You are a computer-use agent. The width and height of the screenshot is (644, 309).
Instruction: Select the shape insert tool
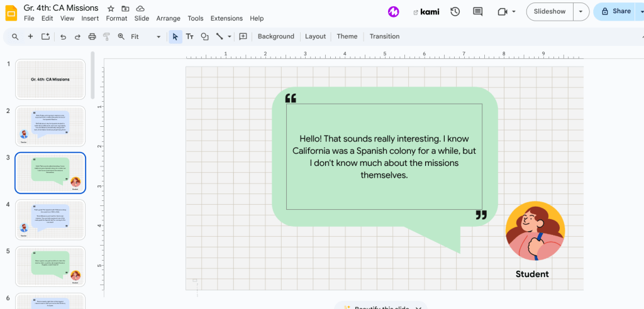(204, 36)
